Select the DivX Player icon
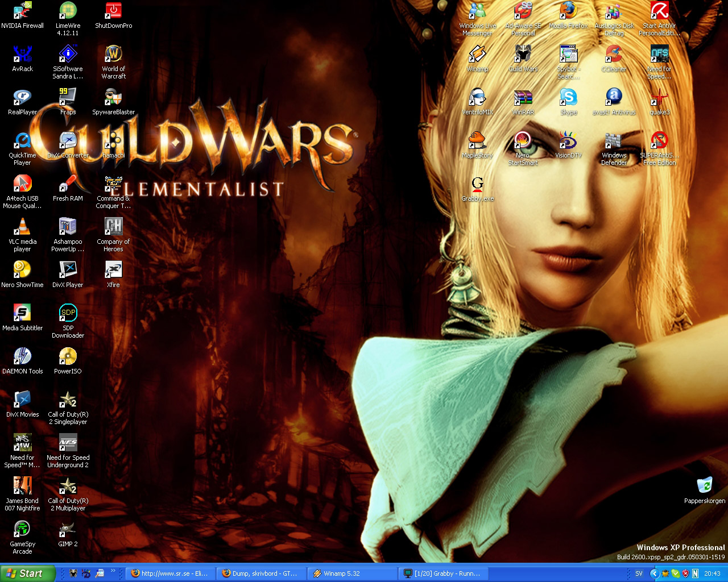The image size is (728, 582). click(68, 275)
